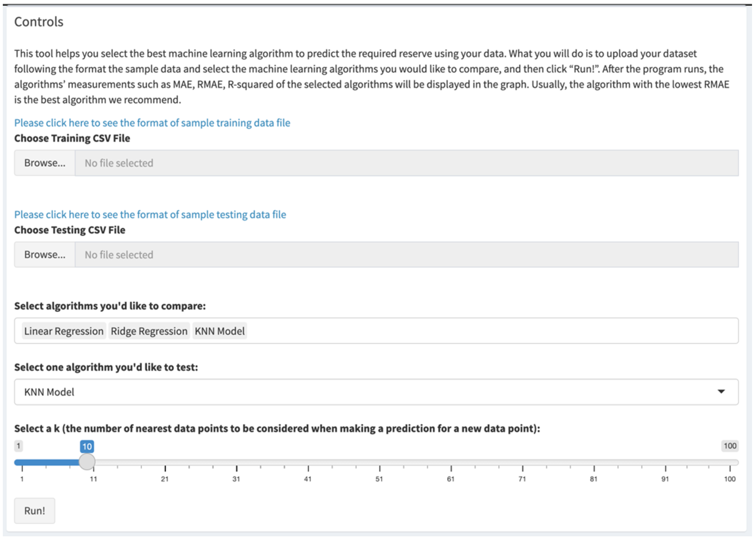Click Browse for the training CSV file
The image size is (756, 541).
pos(45,163)
